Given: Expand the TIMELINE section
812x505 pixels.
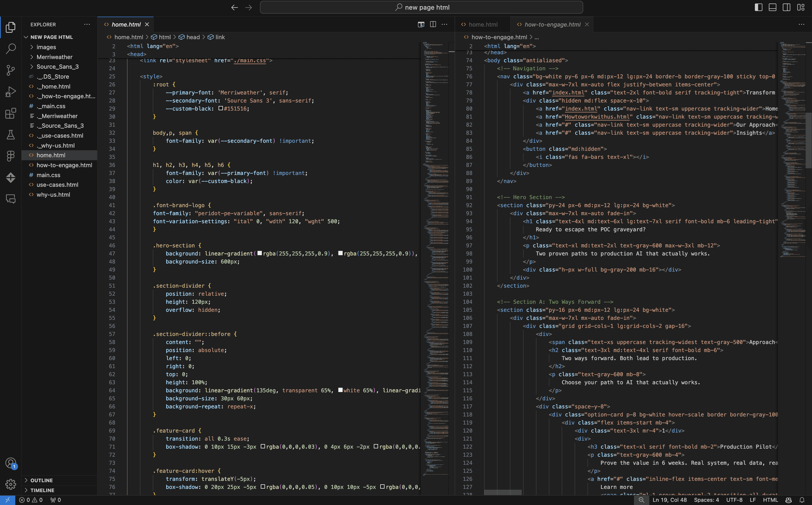Looking at the screenshot, I should pyautogui.click(x=42, y=490).
